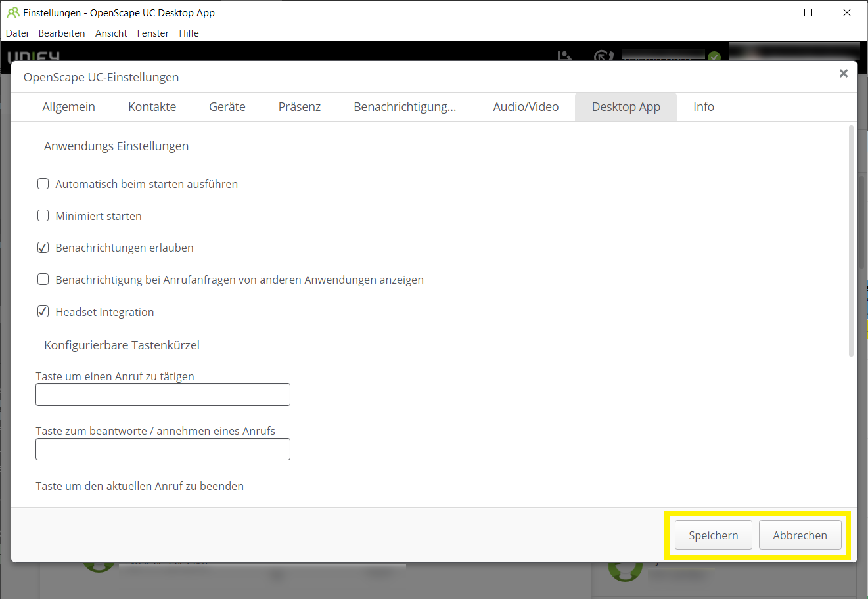Save settings with Speichern
868x599 pixels.
tap(714, 535)
